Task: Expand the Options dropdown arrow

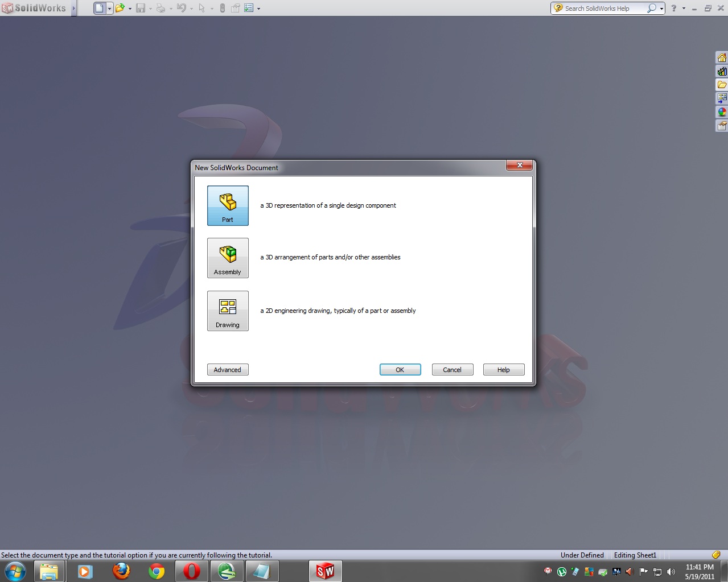Action: 258,9
